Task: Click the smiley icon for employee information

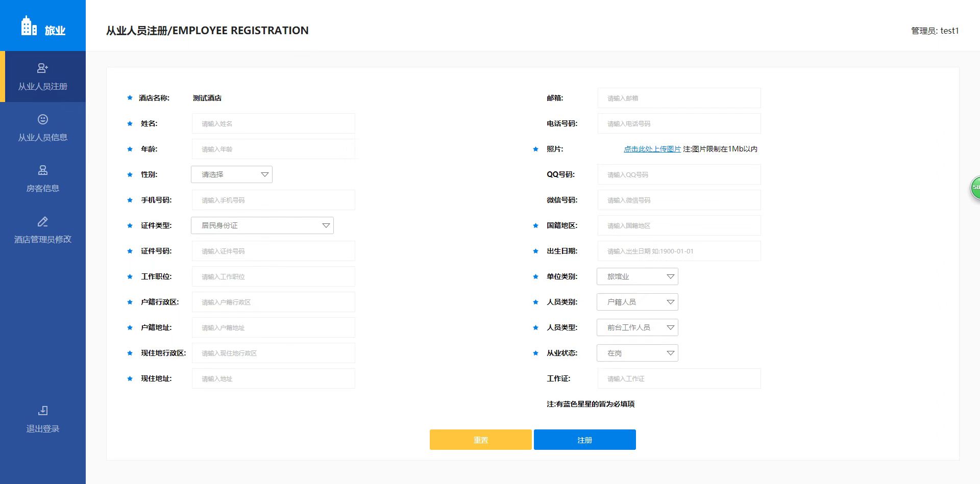Action: [43, 119]
